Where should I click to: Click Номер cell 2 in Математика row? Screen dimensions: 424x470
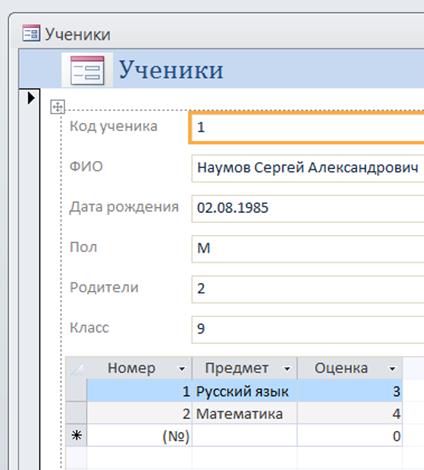pyautogui.click(x=139, y=414)
